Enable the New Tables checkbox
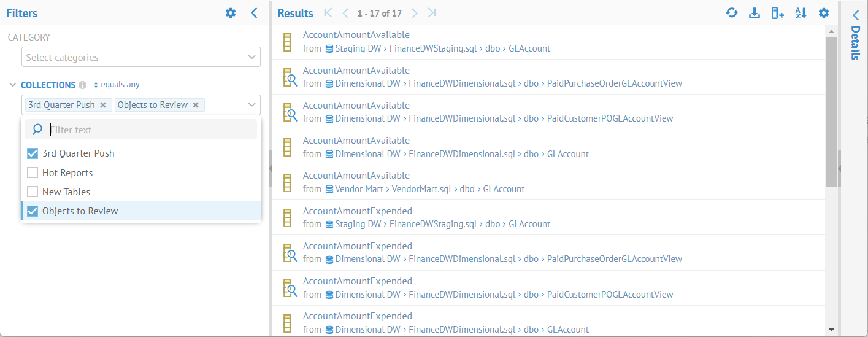This screenshot has height=337, width=868. coord(33,192)
